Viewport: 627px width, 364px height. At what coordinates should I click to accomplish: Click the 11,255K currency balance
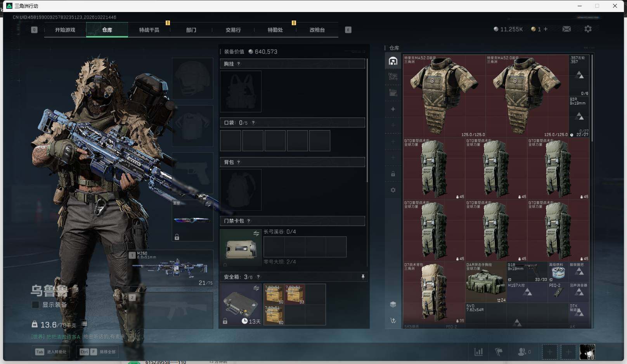[508, 29]
